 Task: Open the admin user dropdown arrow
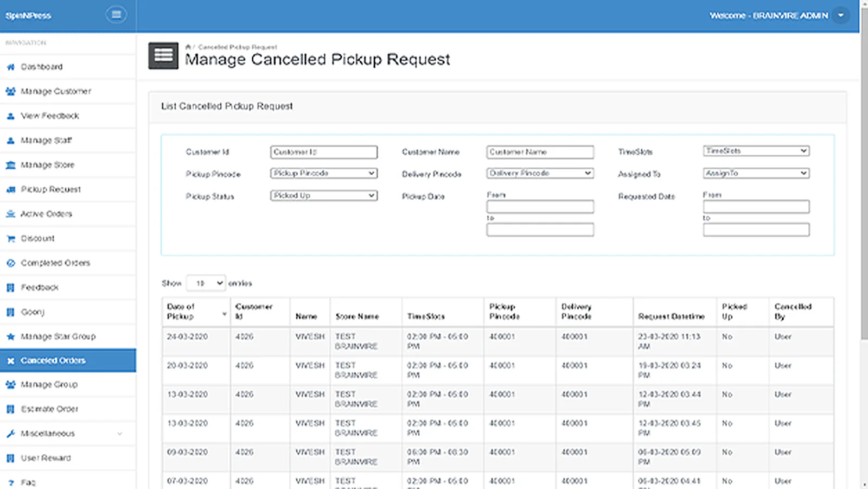(841, 15)
